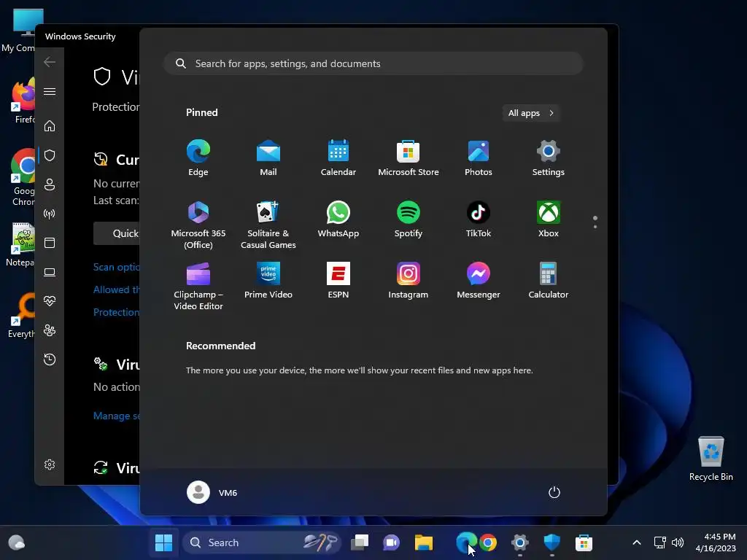Click the Power button in Start menu

pos(554,492)
